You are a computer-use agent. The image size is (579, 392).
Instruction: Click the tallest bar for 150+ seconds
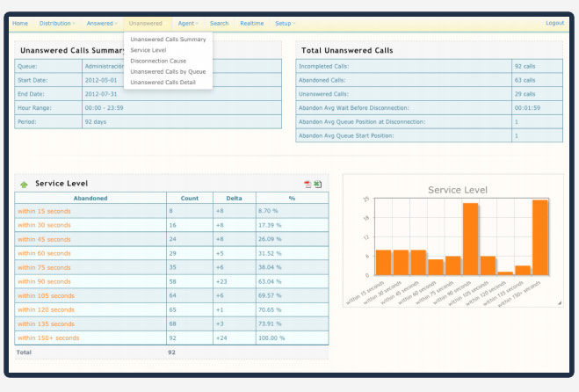539,237
